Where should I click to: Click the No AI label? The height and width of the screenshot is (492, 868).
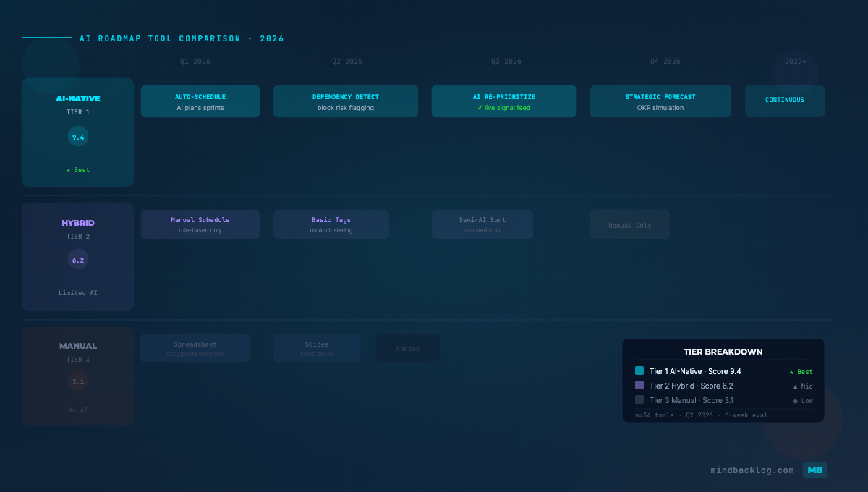[x=78, y=410]
